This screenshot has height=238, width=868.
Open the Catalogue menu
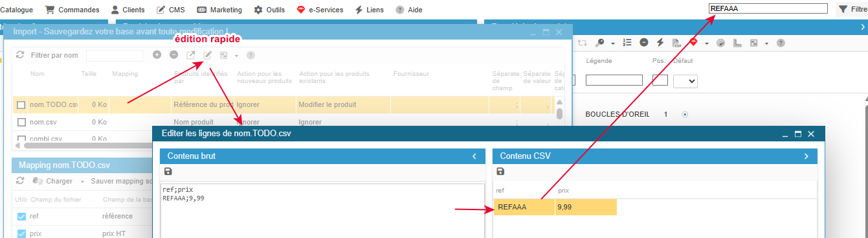[x=17, y=10]
